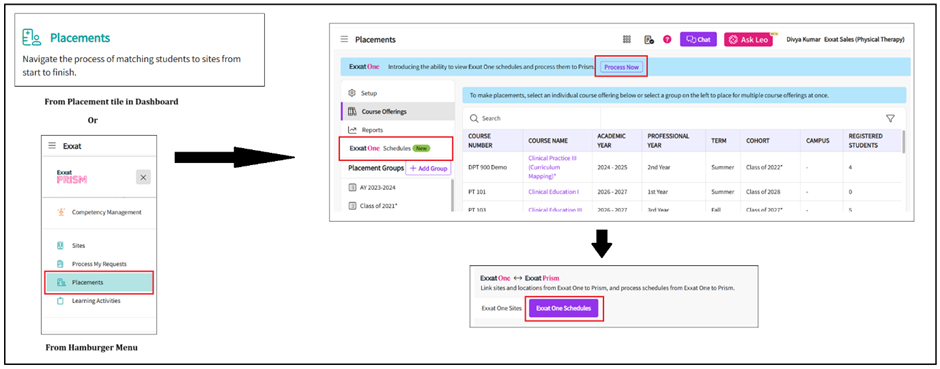Click the DPT 900 Demo cell

(x=487, y=167)
